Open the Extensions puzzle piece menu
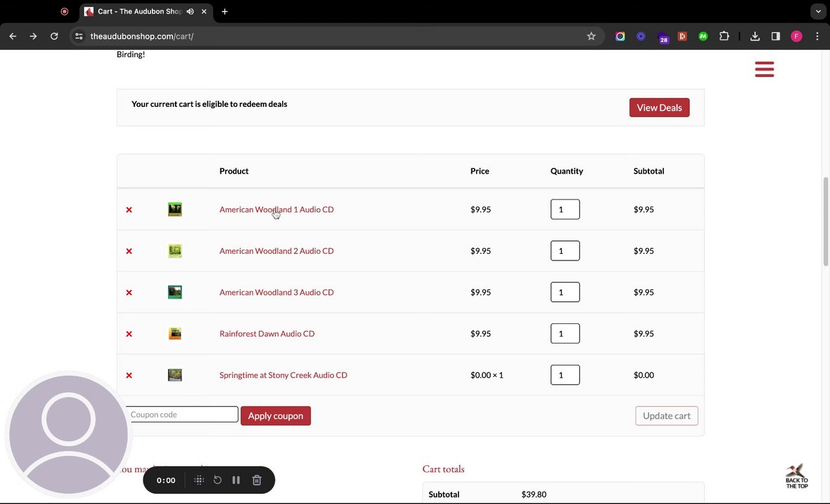This screenshot has width=830, height=504. 724,36
